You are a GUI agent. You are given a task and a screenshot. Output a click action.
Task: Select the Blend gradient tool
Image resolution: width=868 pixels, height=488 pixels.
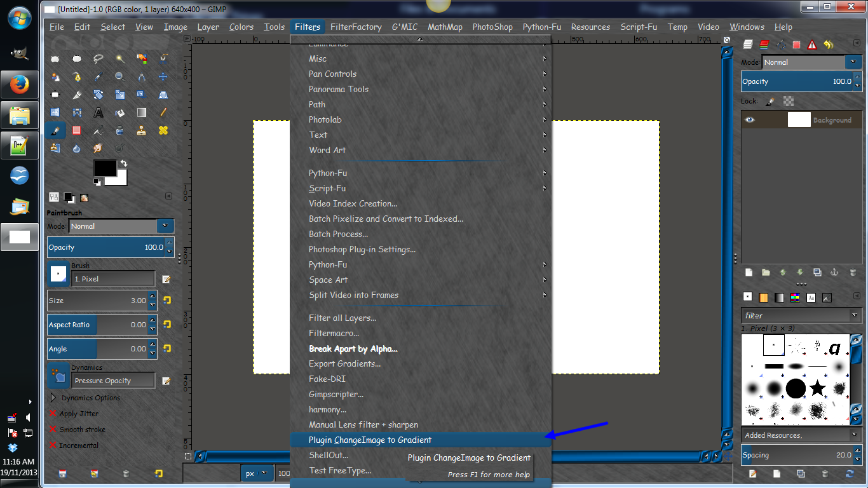pyautogui.click(x=142, y=112)
